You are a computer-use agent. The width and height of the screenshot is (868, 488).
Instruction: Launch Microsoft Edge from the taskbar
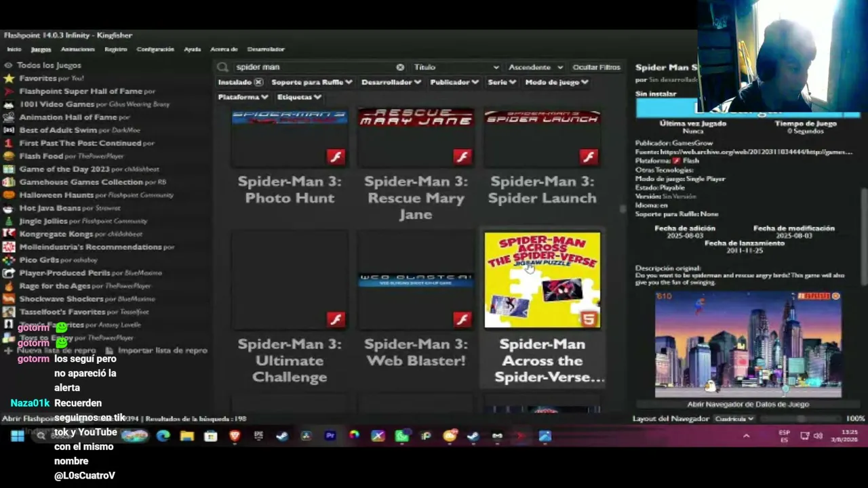(x=163, y=436)
